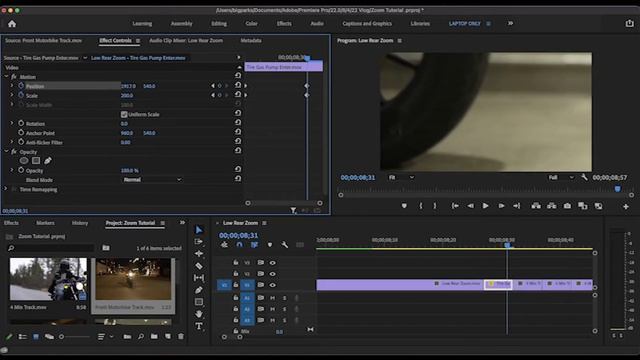Reset the Anchor Point parameter
Viewport: 640px width, 360px height.
coord(238,132)
